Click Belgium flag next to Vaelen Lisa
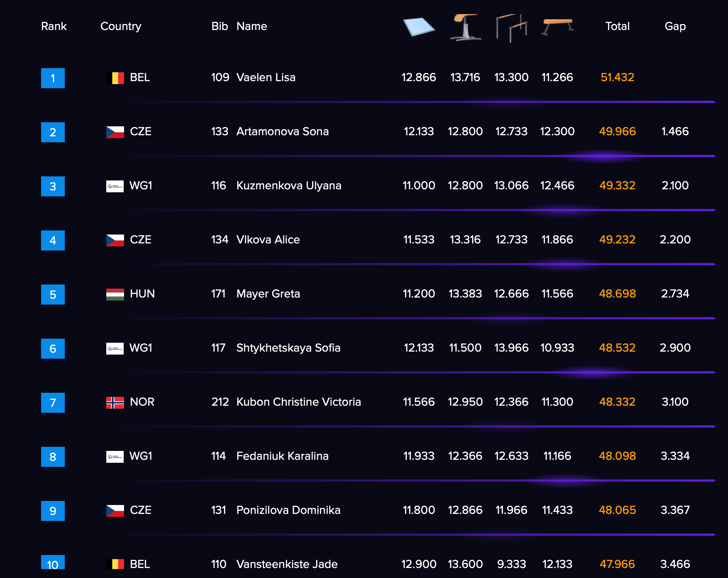Screen dimensions: 728x578 point(115,78)
